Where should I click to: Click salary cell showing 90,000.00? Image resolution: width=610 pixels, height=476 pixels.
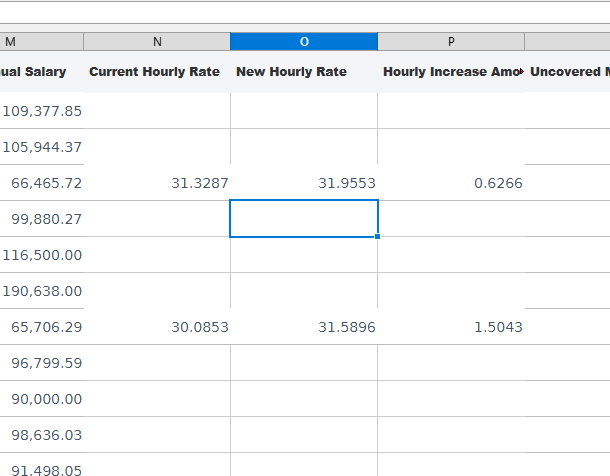[42, 399]
